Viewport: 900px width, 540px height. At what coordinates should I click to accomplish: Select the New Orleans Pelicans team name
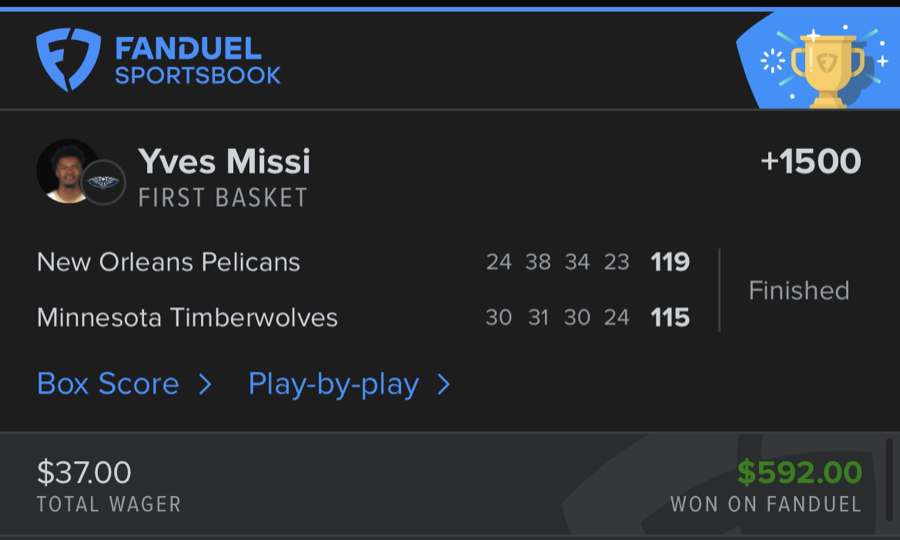coord(168,262)
